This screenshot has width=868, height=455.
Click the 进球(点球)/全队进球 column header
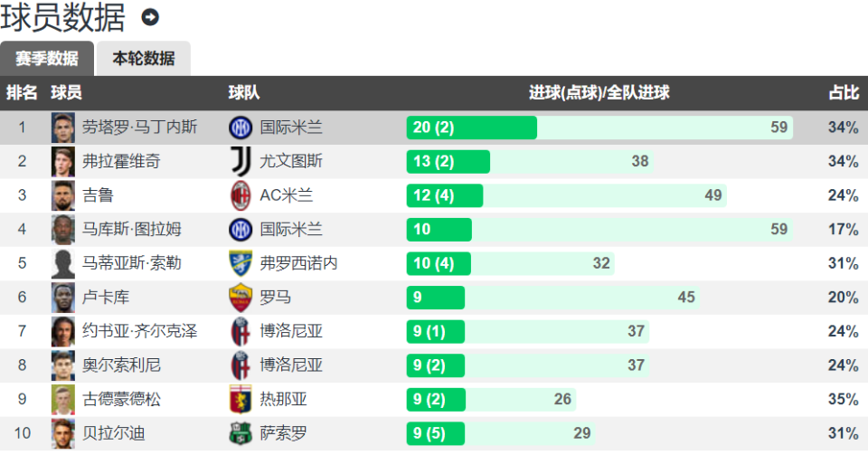[599, 93]
